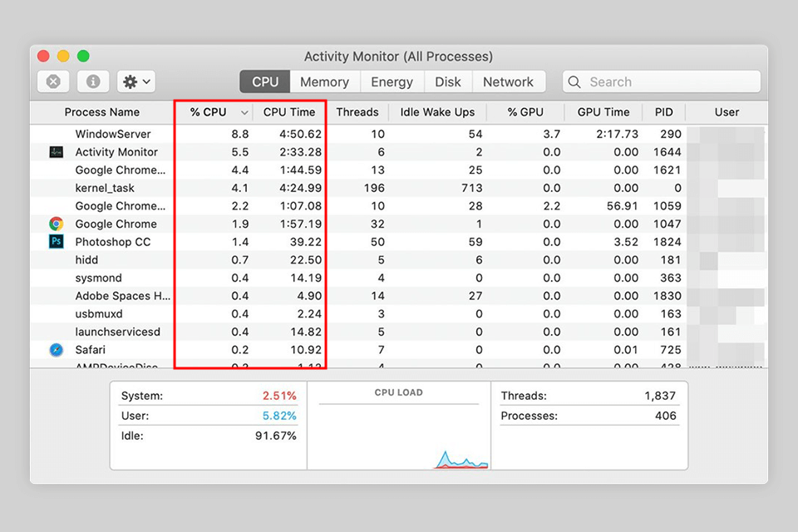This screenshot has height=532, width=798.
Task: Open the process info inspector icon
Action: 93,81
